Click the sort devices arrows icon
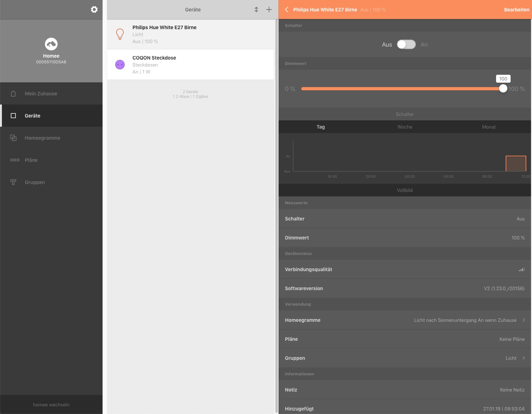 [256, 10]
